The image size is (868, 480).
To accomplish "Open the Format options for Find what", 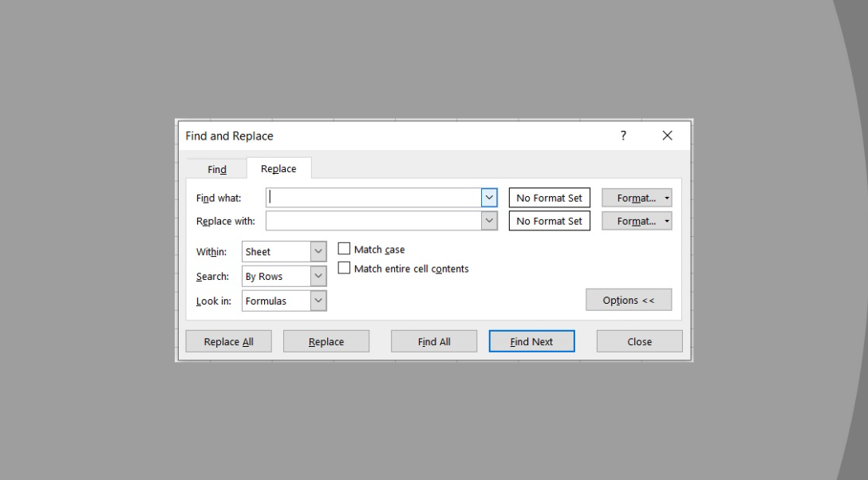I will click(x=636, y=197).
